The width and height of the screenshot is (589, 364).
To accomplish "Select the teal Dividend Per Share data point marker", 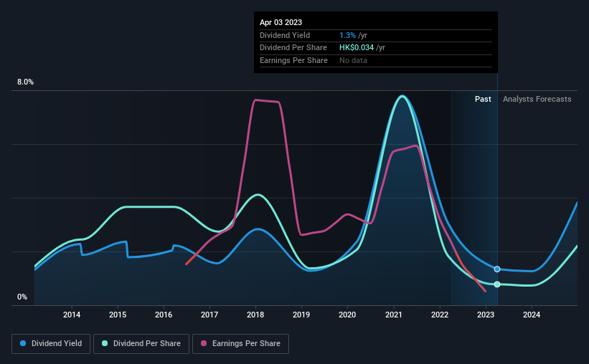I will pyautogui.click(x=497, y=284).
